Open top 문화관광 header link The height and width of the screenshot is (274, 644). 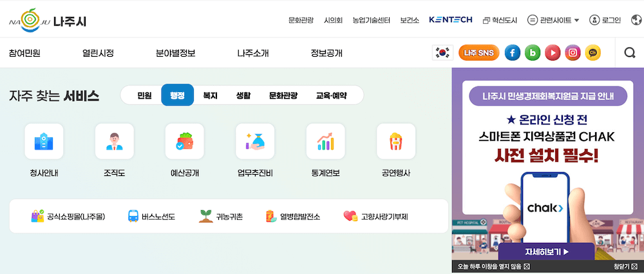pos(301,20)
